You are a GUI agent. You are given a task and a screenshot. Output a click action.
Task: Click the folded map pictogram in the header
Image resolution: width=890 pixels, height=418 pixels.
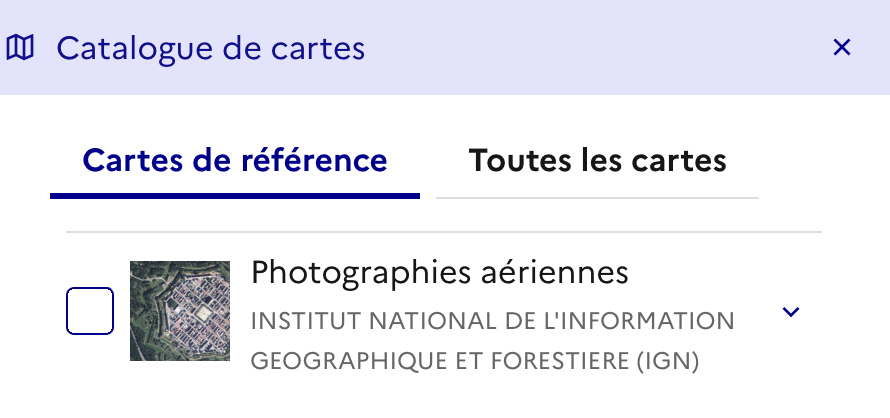coord(20,47)
